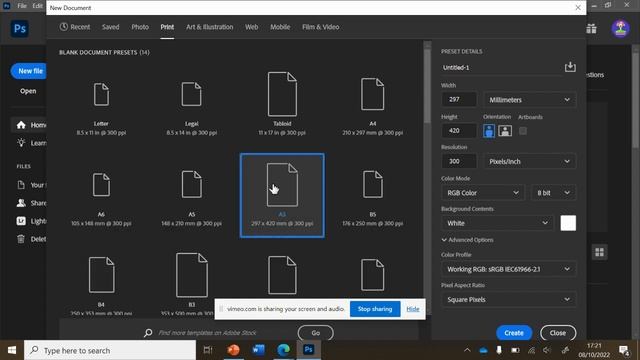The height and width of the screenshot is (360, 640).
Task: Switch to the Mobile tab
Action: (x=280, y=27)
